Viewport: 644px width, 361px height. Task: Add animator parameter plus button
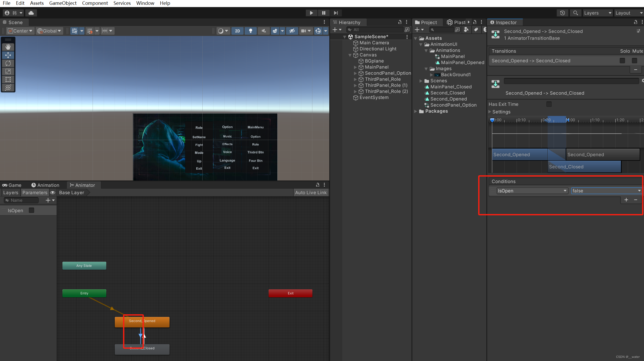[50, 200]
